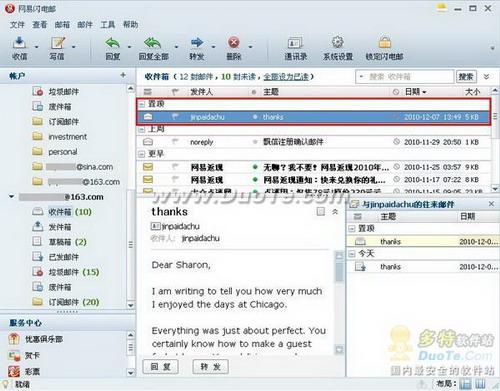The image size is (500, 391).
Task: Select the 飘信注册确认邮件 email
Action: 313,142
